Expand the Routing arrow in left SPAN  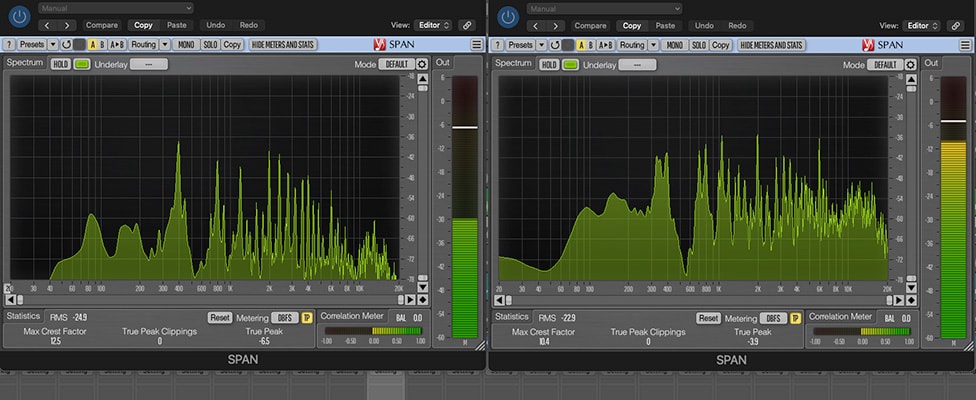tap(165, 45)
